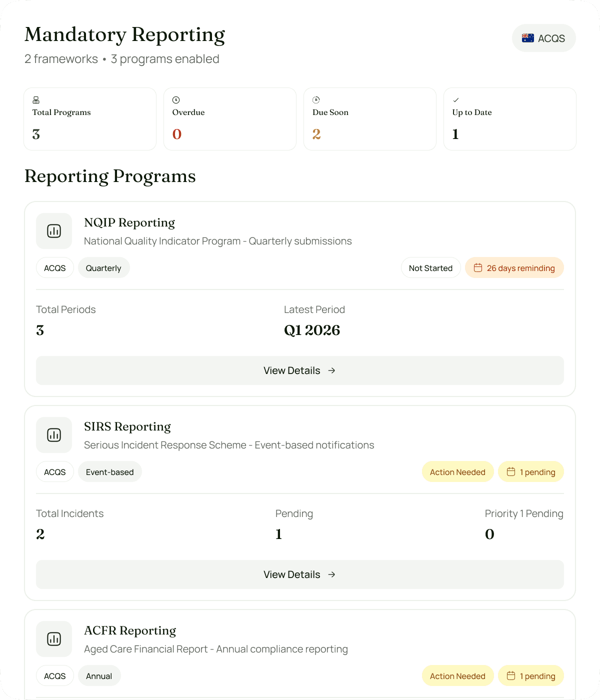Click View Details for SIRS Reporting
600x700 pixels.
(299, 574)
